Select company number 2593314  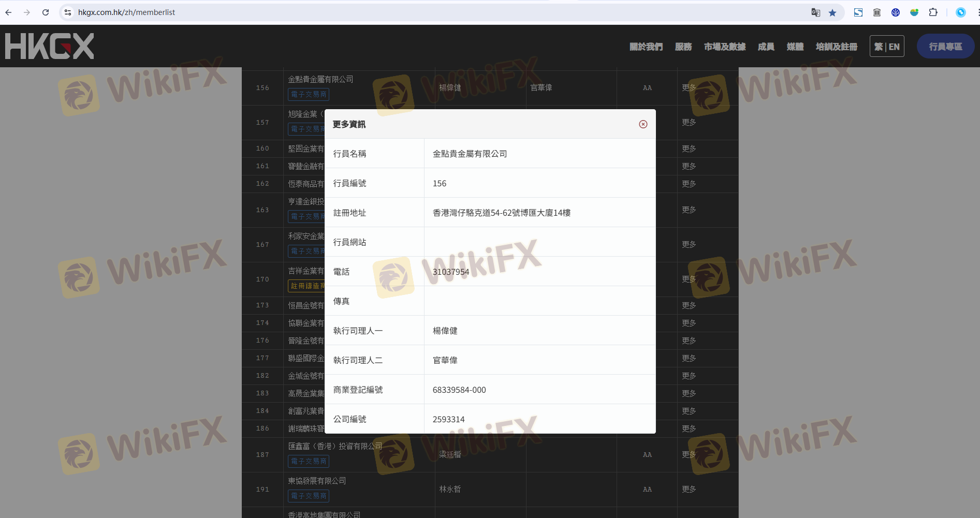[449, 419]
